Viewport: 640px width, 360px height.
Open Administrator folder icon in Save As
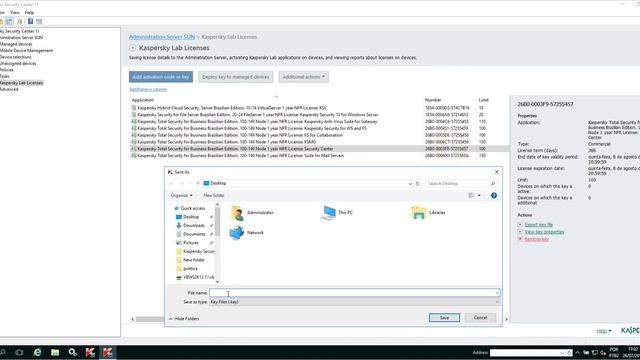pyautogui.click(x=237, y=213)
